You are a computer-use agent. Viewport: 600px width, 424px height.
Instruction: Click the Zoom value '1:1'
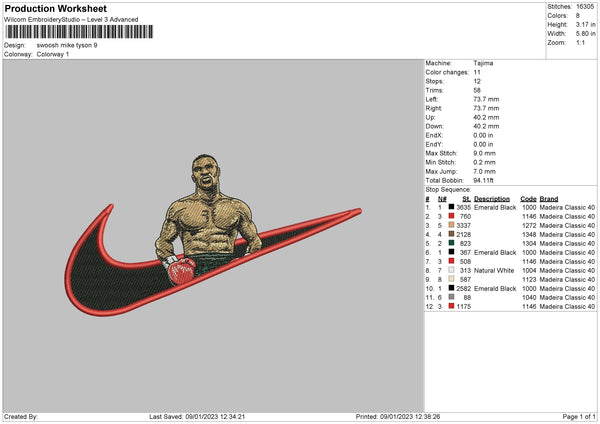coord(580,42)
